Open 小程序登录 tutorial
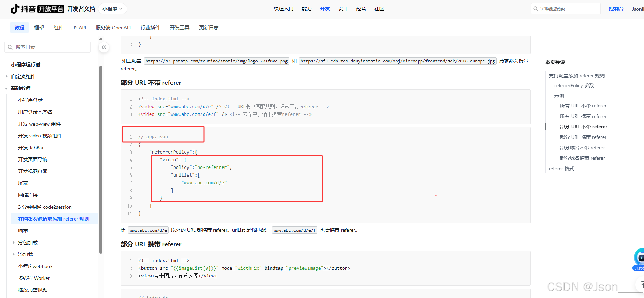 30,100
